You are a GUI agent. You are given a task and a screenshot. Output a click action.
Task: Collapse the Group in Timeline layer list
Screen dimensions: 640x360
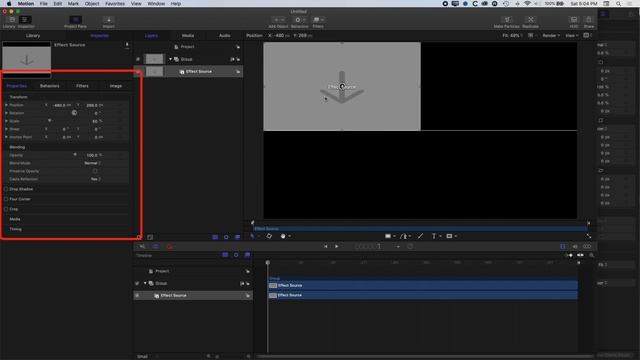pyautogui.click(x=145, y=283)
